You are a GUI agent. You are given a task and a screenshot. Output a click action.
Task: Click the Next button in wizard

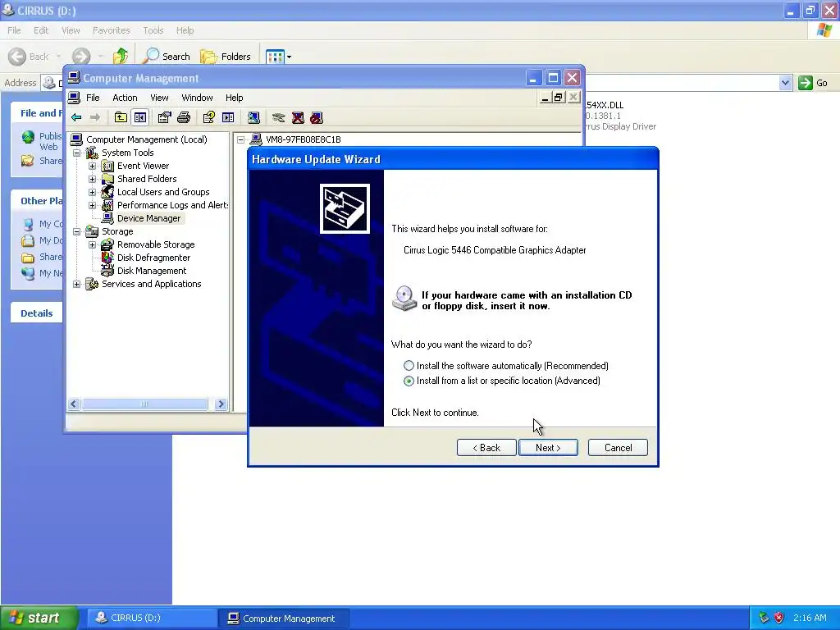548,448
